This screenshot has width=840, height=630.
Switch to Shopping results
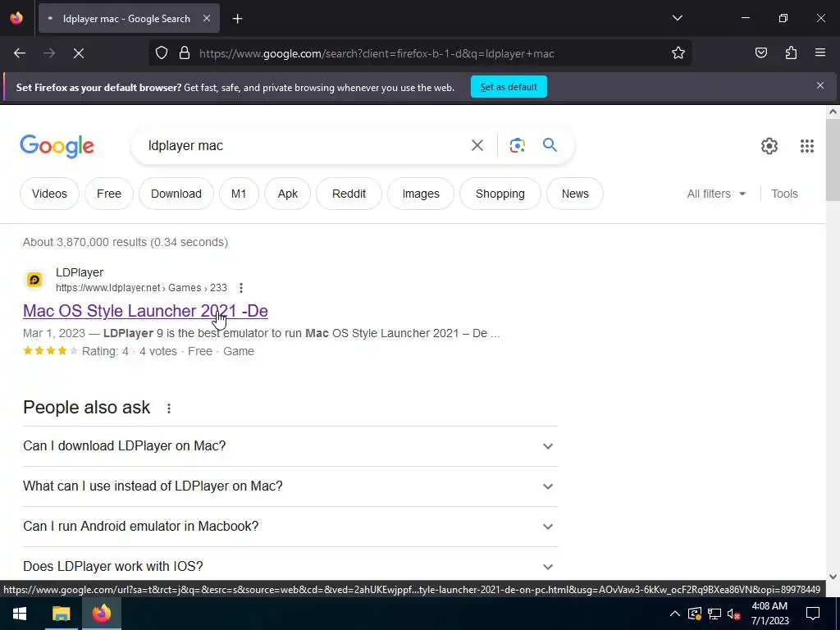point(500,194)
